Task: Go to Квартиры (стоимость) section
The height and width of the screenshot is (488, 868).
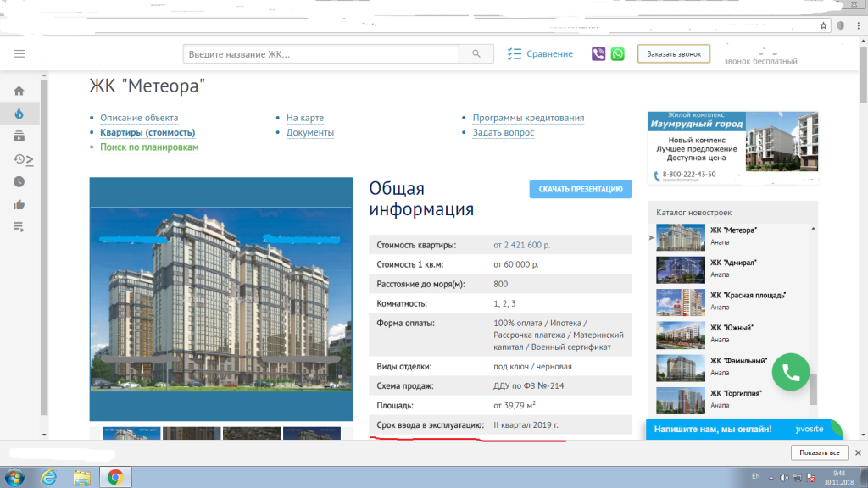Action: tap(147, 132)
